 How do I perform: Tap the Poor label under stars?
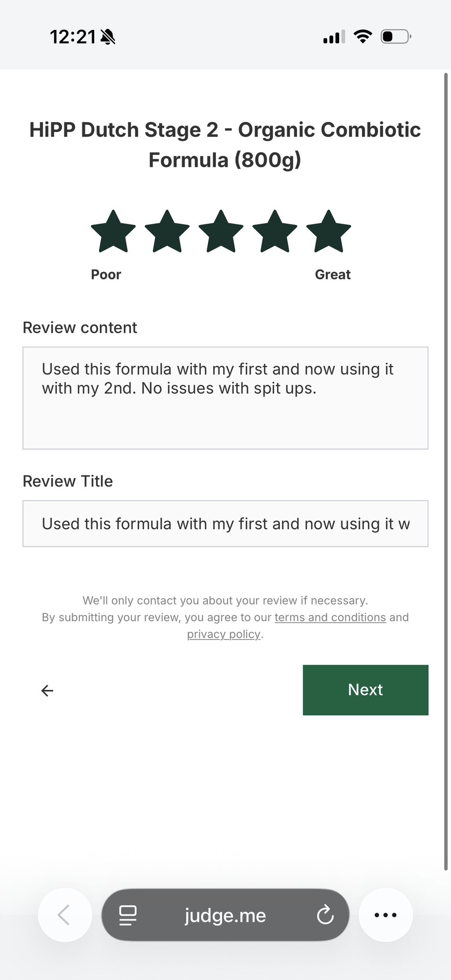[x=106, y=274]
